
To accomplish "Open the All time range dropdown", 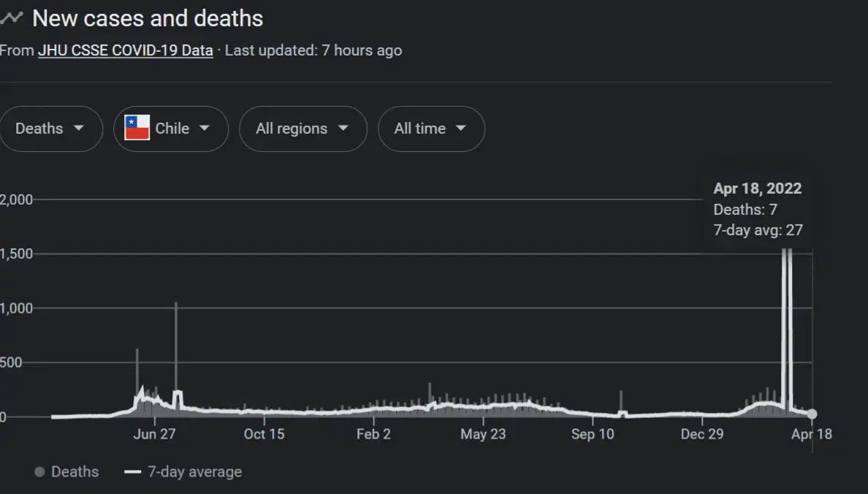I will tap(431, 129).
